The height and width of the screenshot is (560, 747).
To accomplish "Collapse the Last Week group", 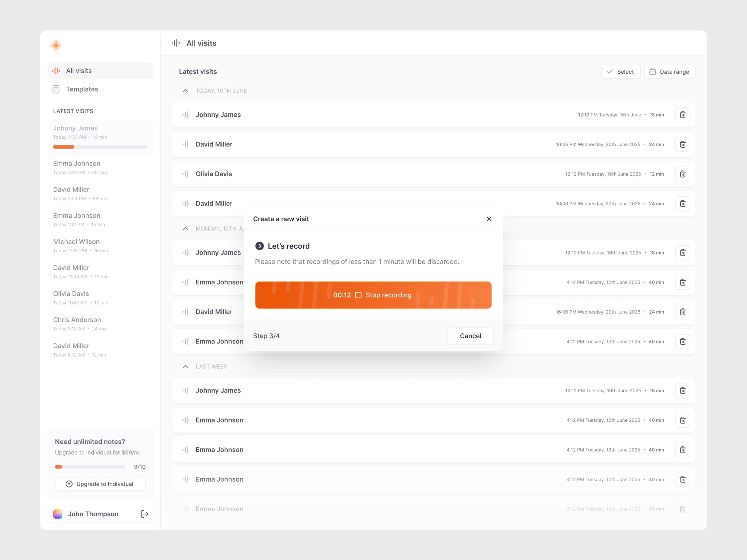I will (185, 366).
